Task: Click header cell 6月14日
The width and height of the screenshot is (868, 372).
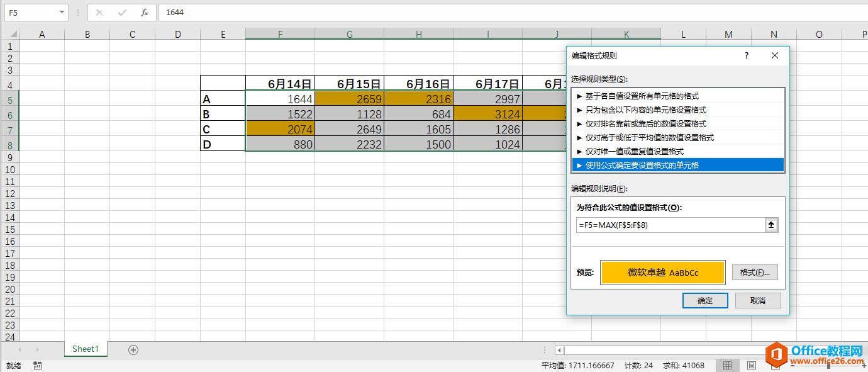Action: coord(280,83)
